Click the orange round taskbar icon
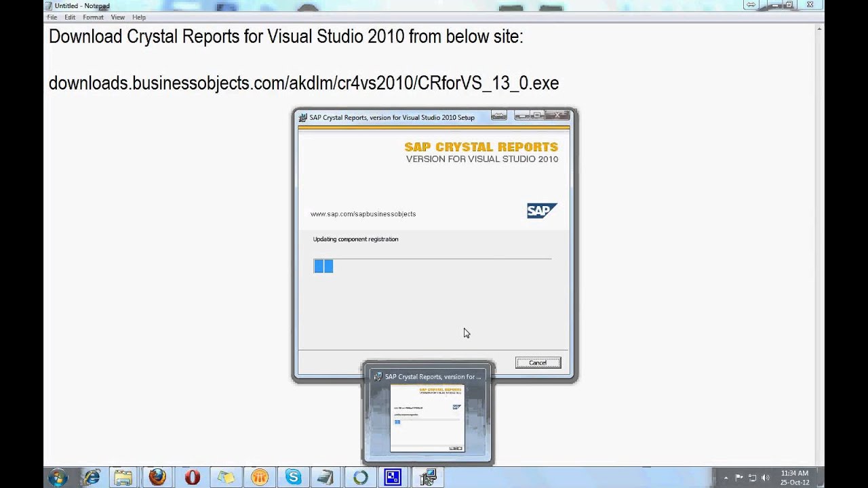The image size is (868, 488). pos(260,477)
